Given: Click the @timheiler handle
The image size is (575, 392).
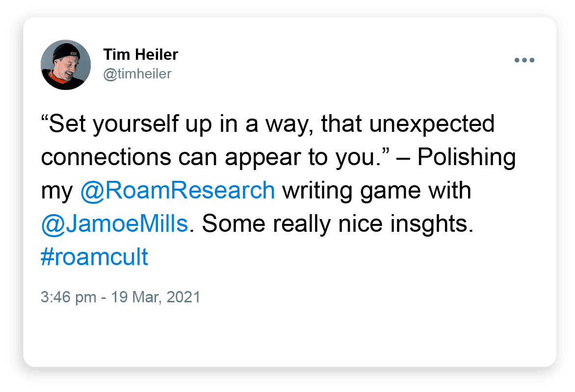Looking at the screenshot, I should 137,73.
